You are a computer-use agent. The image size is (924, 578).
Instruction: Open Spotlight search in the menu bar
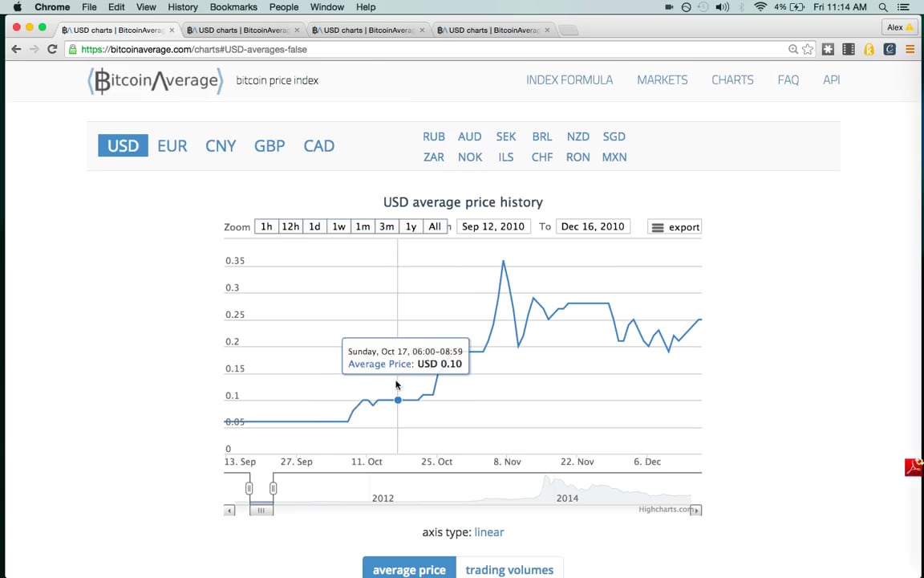[883, 7]
